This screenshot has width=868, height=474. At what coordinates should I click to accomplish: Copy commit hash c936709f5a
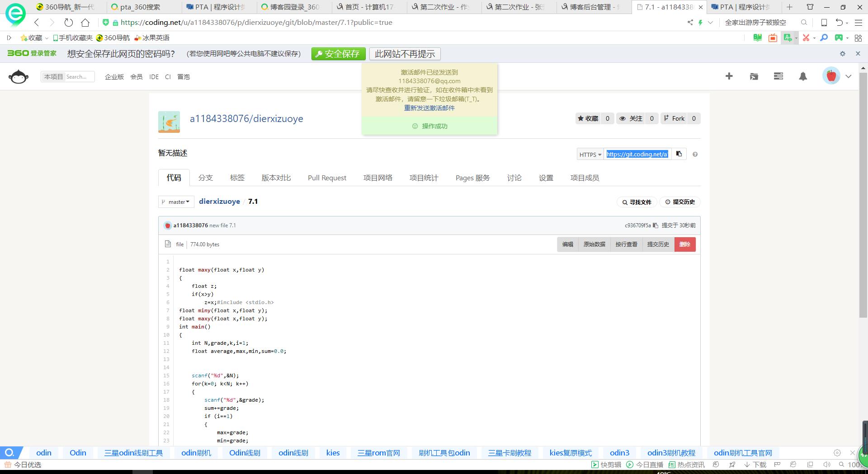coord(655,225)
